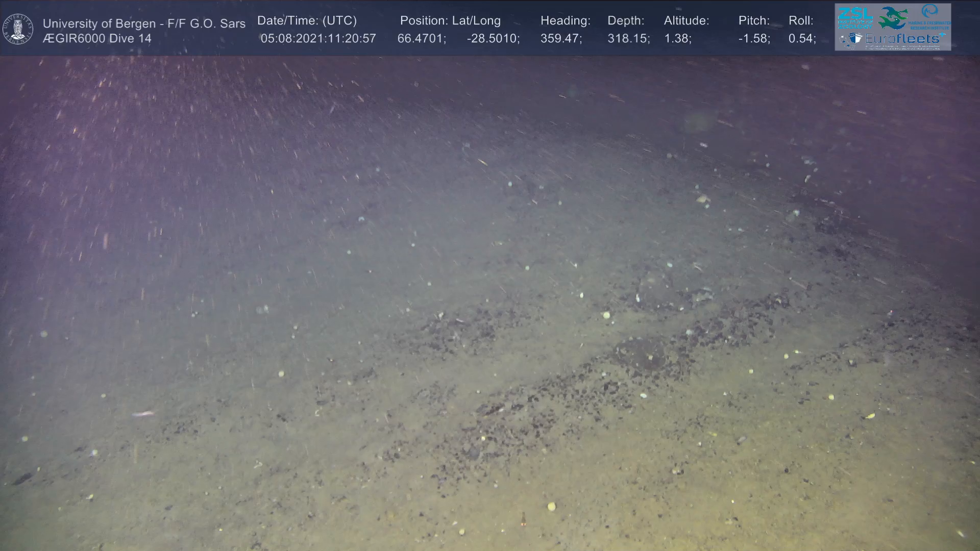Select the Date/Time (UTC) header label
This screenshot has height=551, width=980.
[307, 20]
